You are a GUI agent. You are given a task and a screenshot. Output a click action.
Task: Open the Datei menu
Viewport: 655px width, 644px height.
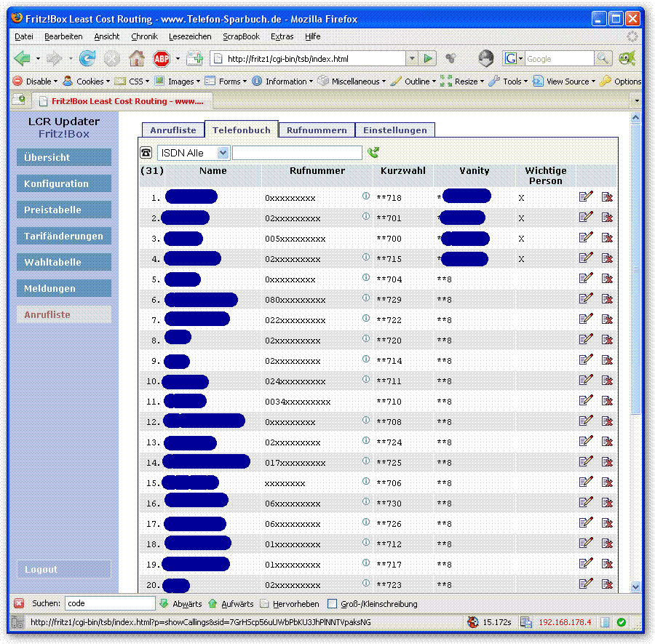[24, 36]
